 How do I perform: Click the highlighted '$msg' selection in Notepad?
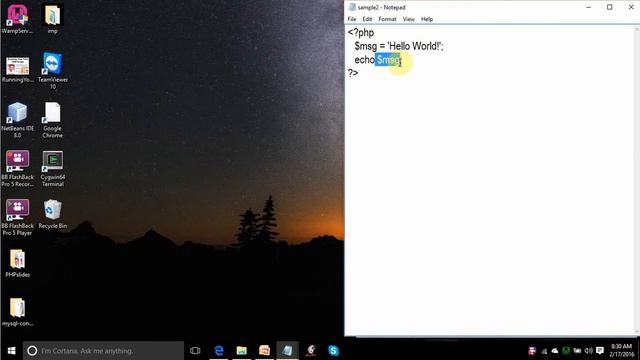(x=388, y=60)
